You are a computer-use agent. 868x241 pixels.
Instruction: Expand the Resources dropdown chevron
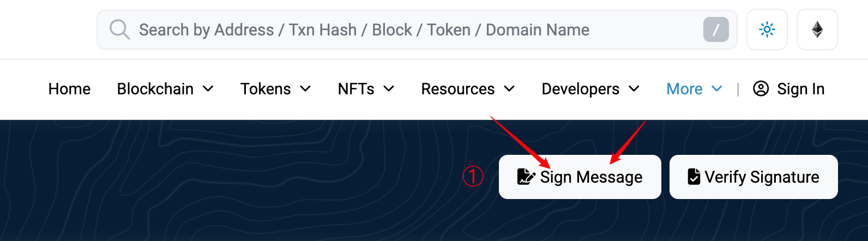[x=509, y=89]
